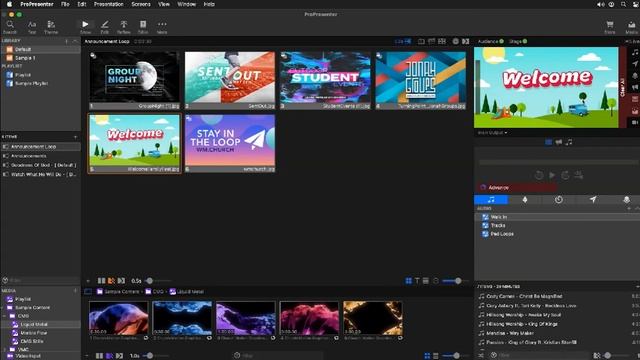The width and height of the screenshot is (640, 360).
Task: Select the Liquid Metal media folder
Action: [40, 324]
